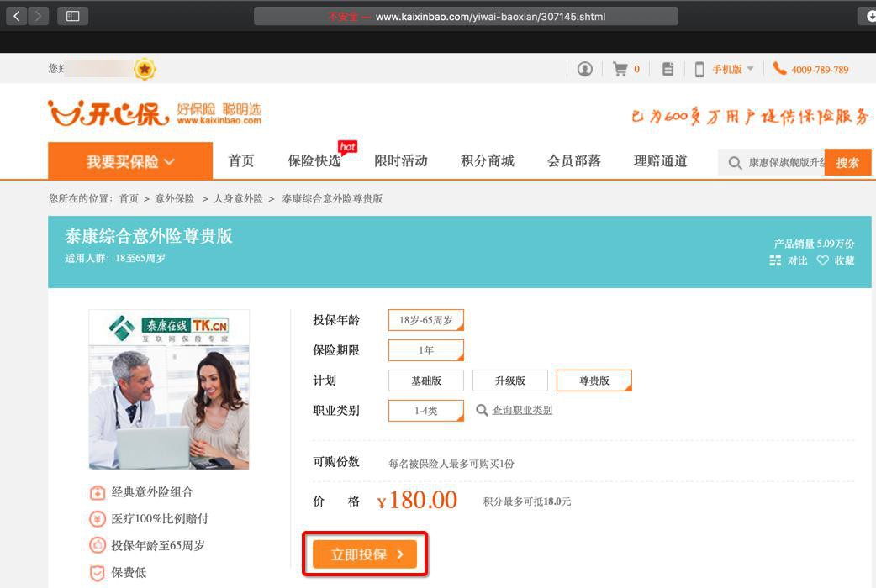Open the orders document icon

(668, 69)
